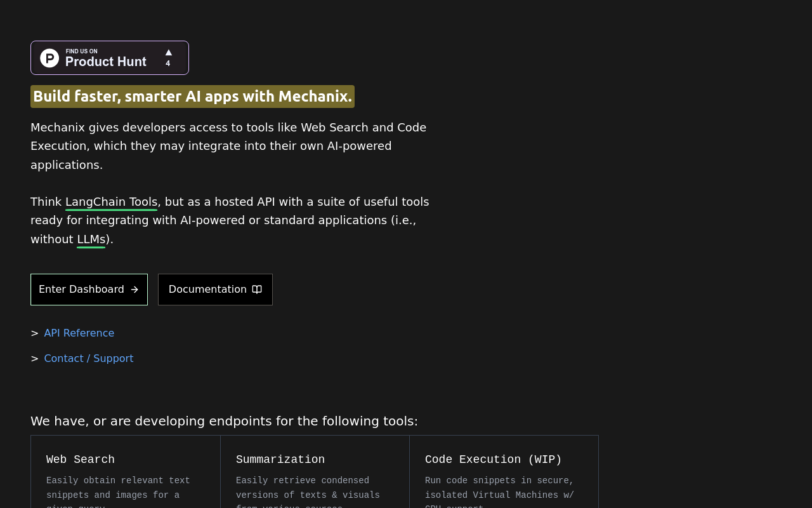Open the Product Hunt badge
The width and height of the screenshot is (812, 508).
pyautogui.click(x=110, y=58)
